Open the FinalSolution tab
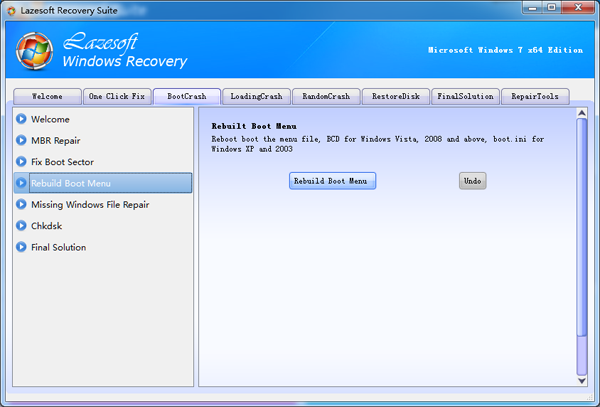Image resolution: width=600 pixels, height=407 pixels. (x=465, y=96)
